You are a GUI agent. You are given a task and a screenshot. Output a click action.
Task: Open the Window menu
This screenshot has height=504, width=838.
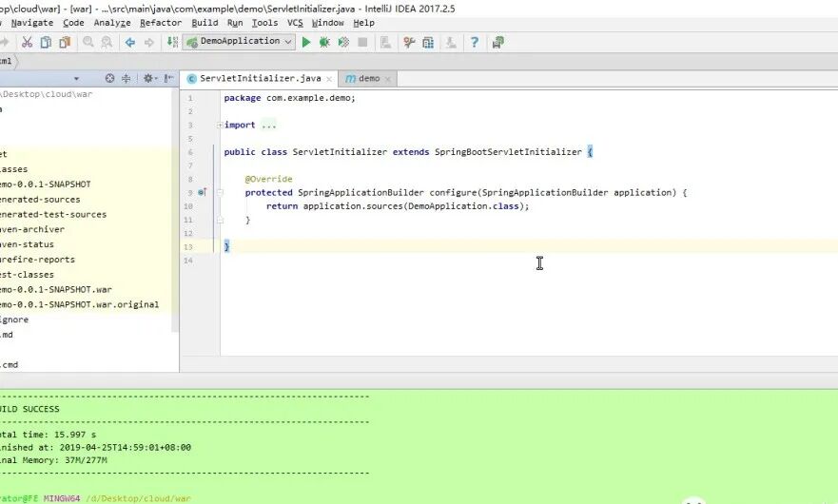(327, 23)
